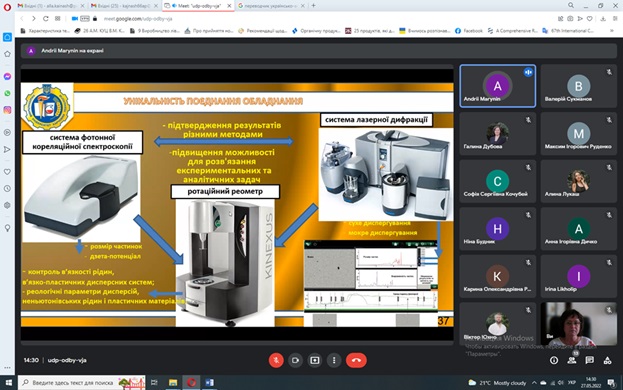The image size is (623, 390).
Task: Click the Opera sidebar settings gear
Action: [x=7, y=205]
